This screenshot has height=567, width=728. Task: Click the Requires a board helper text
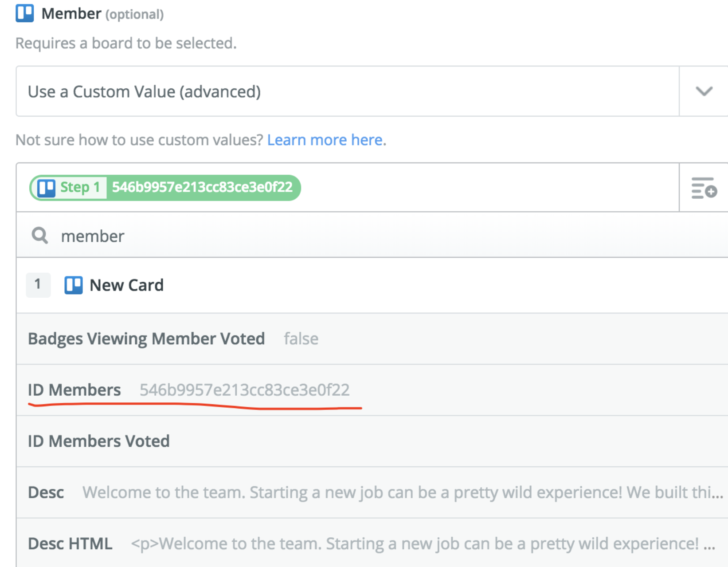click(126, 43)
